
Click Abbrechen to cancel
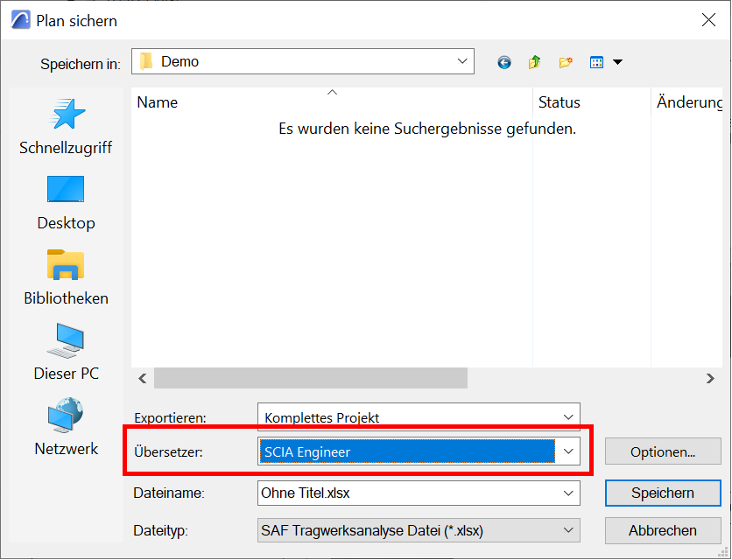pos(663,530)
